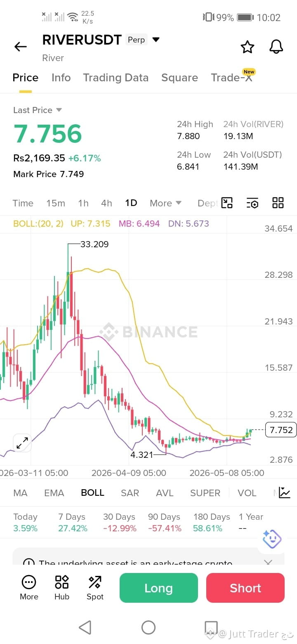Open the AI assistant robot icon

272,538
